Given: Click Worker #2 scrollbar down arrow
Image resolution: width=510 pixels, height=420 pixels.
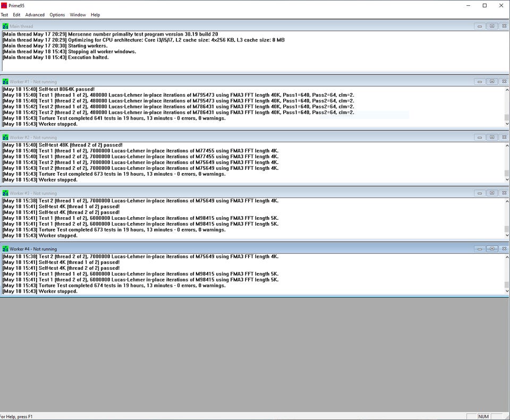Looking at the screenshot, I should pyautogui.click(x=506, y=179).
